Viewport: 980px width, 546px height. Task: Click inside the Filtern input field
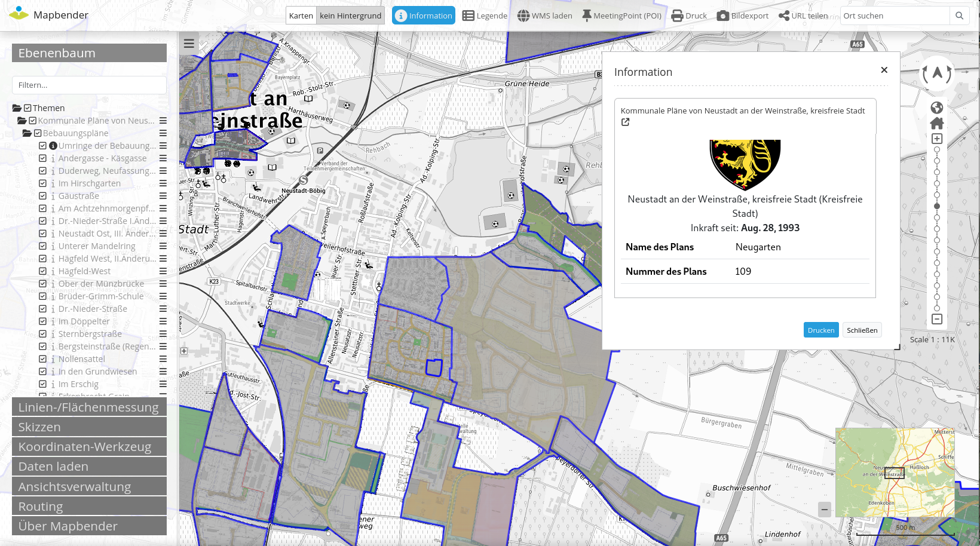pos(88,85)
